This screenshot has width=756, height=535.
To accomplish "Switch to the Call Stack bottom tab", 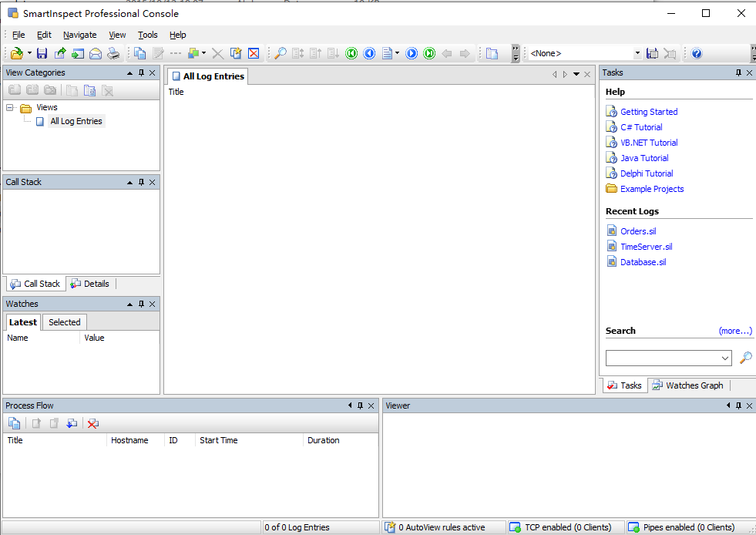I will [x=35, y=284].
